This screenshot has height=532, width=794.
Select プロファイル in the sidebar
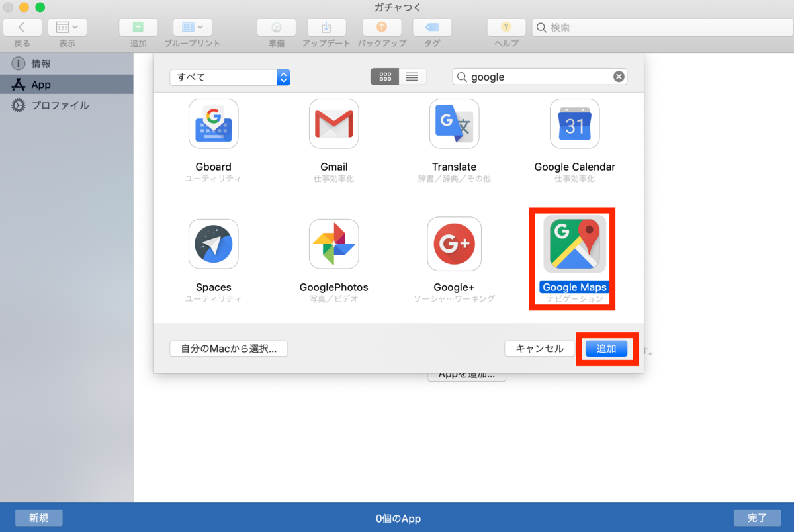click(x=66, y=105)
